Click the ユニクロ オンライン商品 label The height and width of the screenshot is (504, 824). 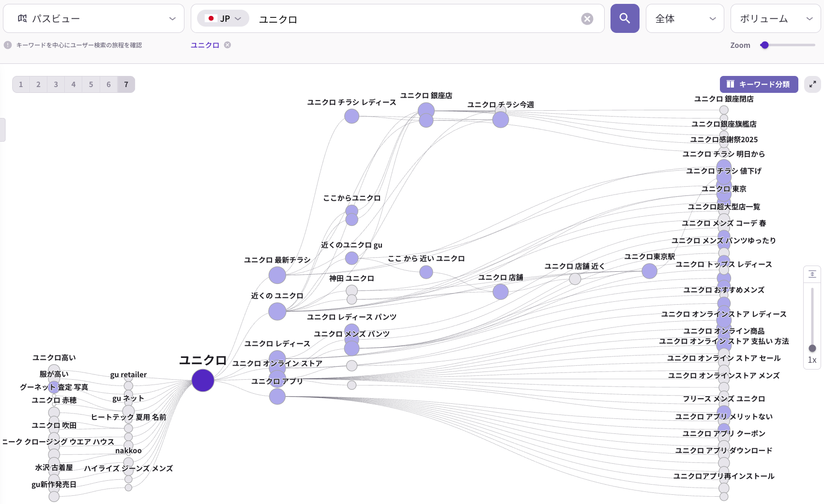pos(724,331)
